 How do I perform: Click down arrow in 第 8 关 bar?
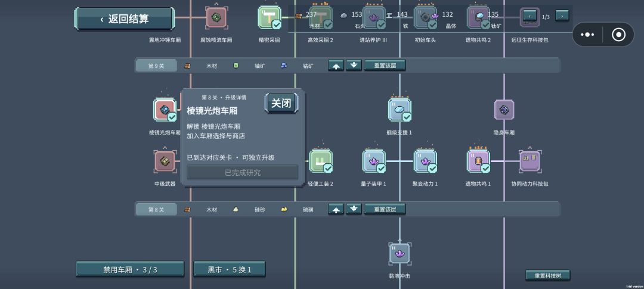pyautogui.click(x=354, y=209)
